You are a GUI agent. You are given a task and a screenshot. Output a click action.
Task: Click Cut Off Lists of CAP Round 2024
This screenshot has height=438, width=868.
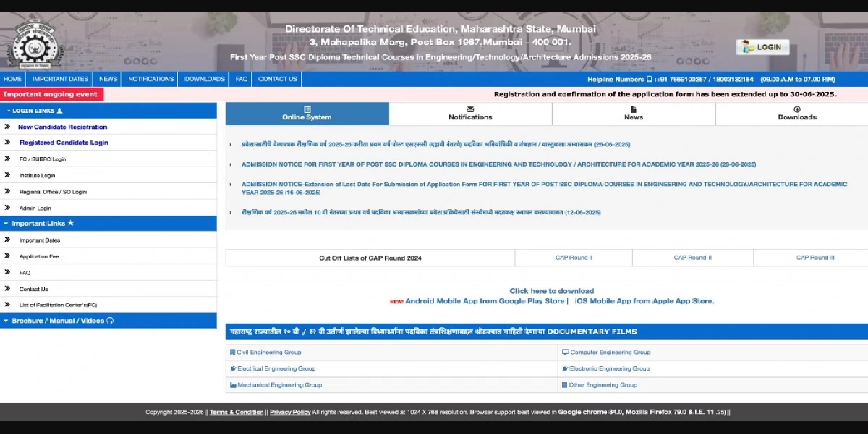pyautogui.click(x=370, y=258)
